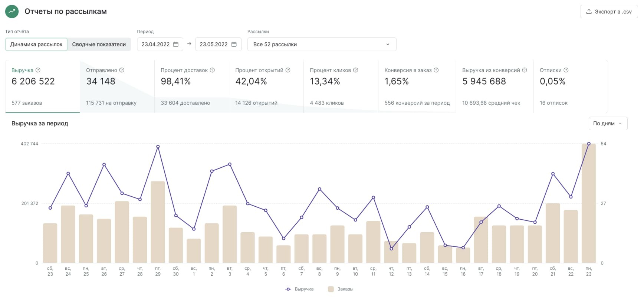Viewport: 644px width, 305px height.
Task: Click the revenue point for пн, 23
Action: click(589, 144)
